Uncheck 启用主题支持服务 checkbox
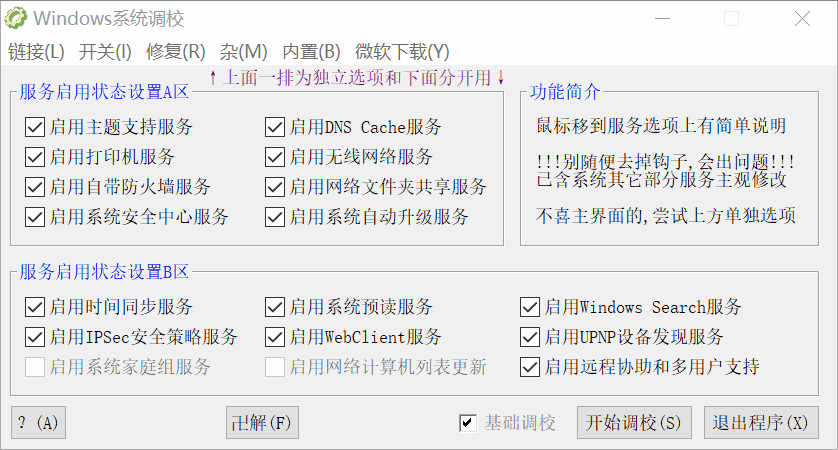The image size is (838, 450). click(x=35, y=127)
